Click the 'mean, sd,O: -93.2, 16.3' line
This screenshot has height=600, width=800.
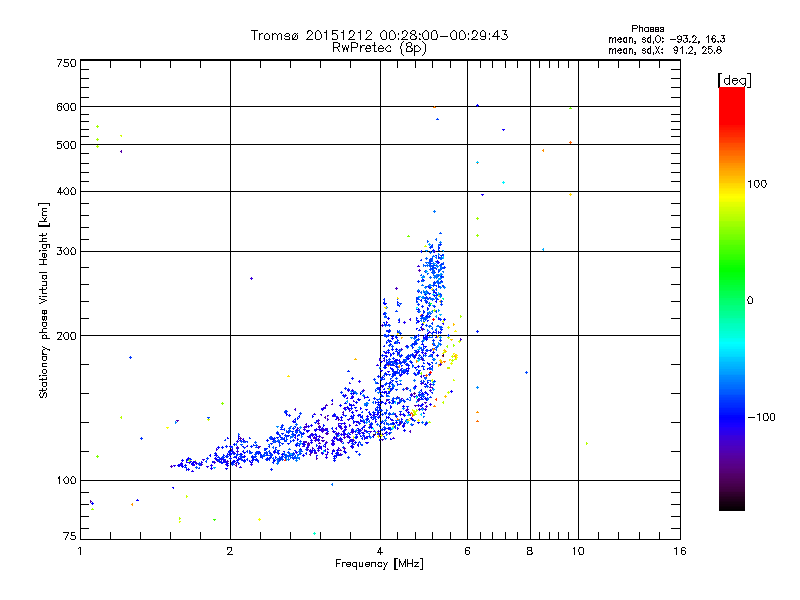(666, 39)
